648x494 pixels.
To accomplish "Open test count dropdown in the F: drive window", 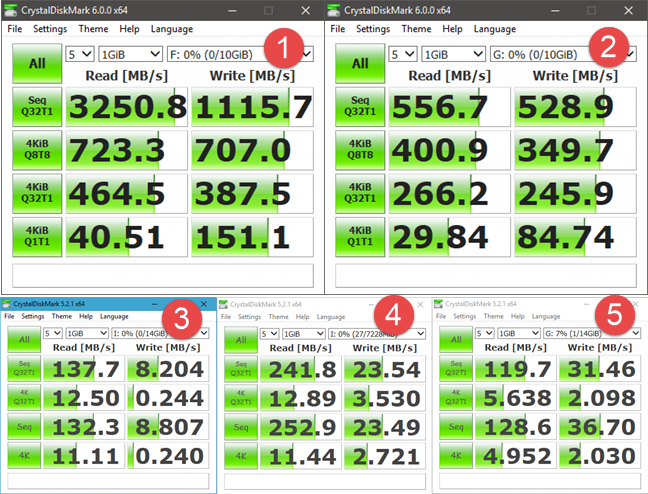I will click(x=80, y=54).
